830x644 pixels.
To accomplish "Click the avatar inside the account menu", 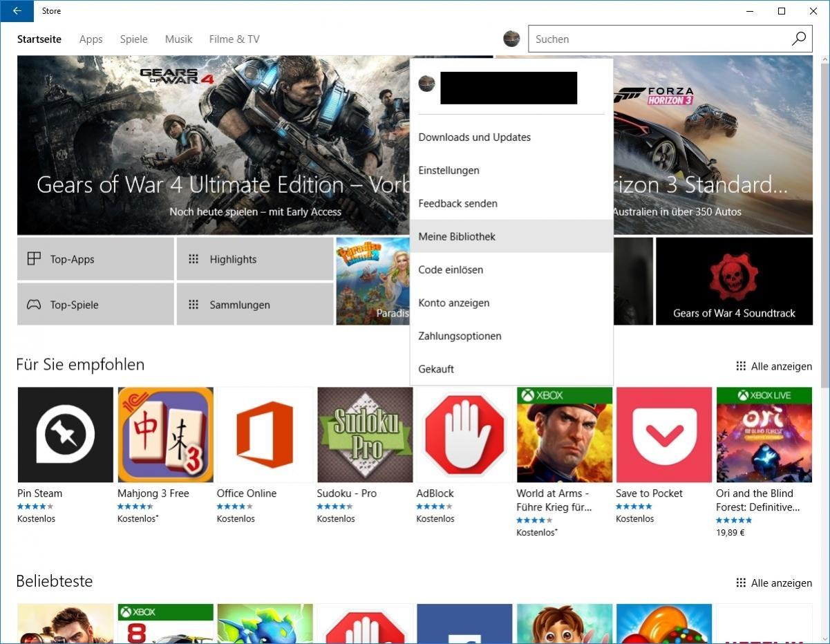I will pos(426,84).
